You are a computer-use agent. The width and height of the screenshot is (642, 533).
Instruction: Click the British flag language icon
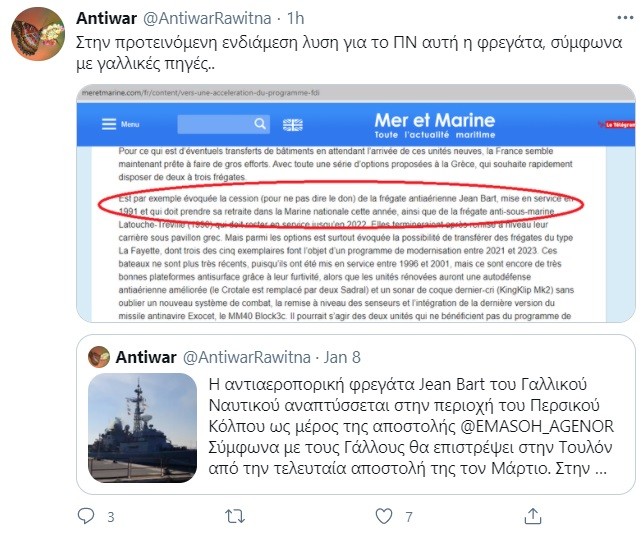tap(293, 124)
